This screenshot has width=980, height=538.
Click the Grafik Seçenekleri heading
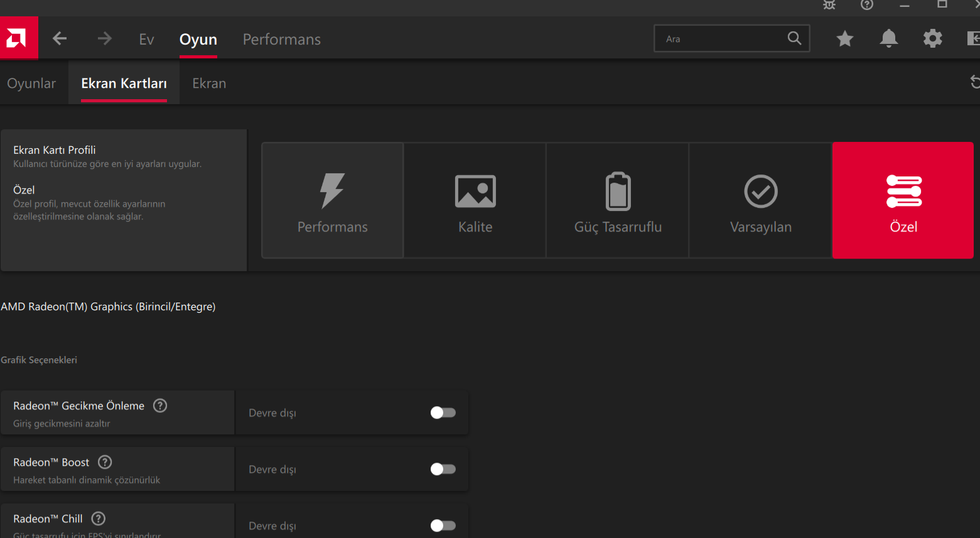click(x=39, y=360)
